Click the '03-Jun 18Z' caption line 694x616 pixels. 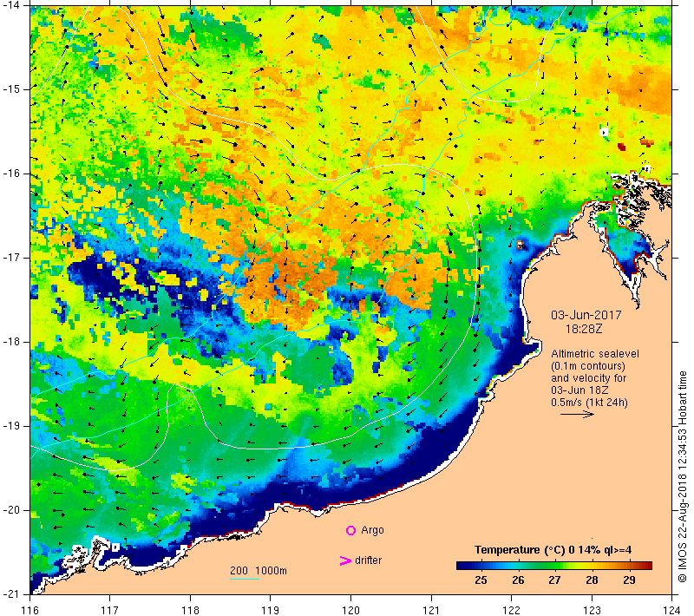point(579,390)
